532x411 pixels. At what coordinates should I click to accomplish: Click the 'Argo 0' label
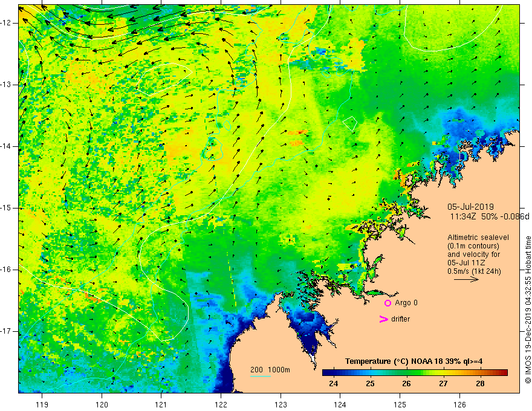click(x=406, y=303)
